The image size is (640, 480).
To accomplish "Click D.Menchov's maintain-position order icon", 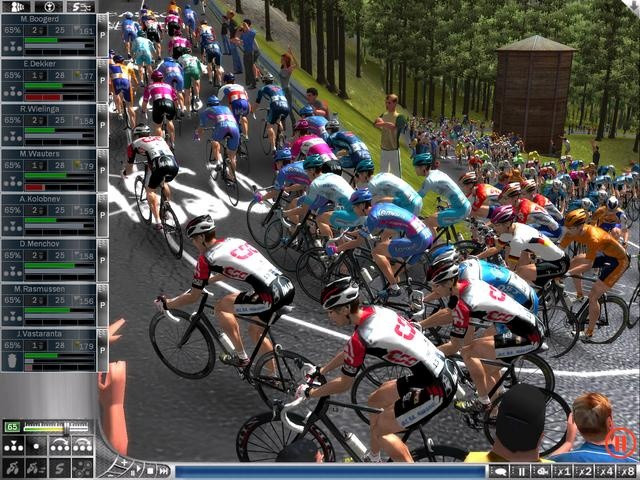I will point(12,271).
